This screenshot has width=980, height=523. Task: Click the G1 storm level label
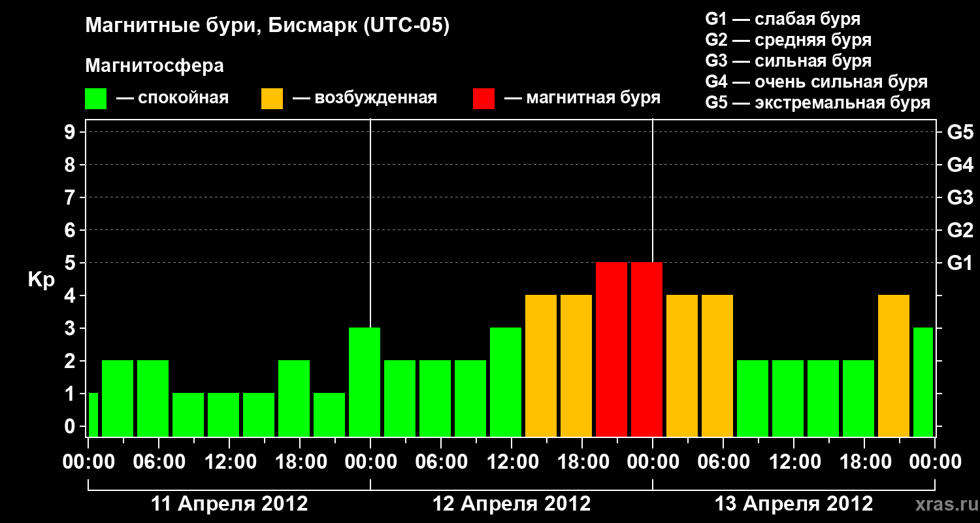tap(960, 263)
